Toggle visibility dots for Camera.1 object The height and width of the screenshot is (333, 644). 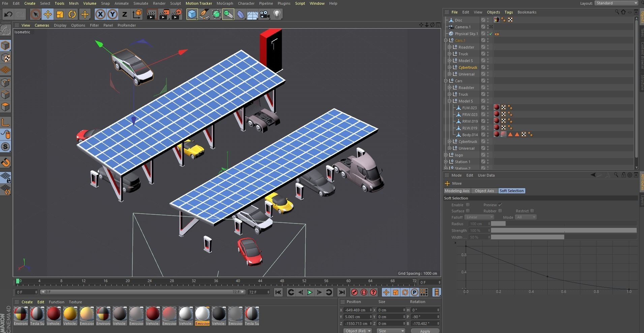488,27
